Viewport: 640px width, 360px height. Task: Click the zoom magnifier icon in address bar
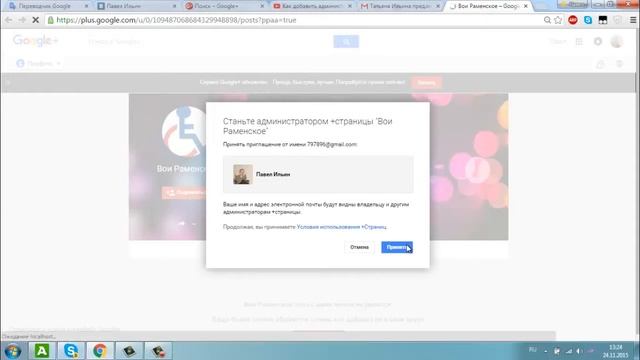point(547,20)
